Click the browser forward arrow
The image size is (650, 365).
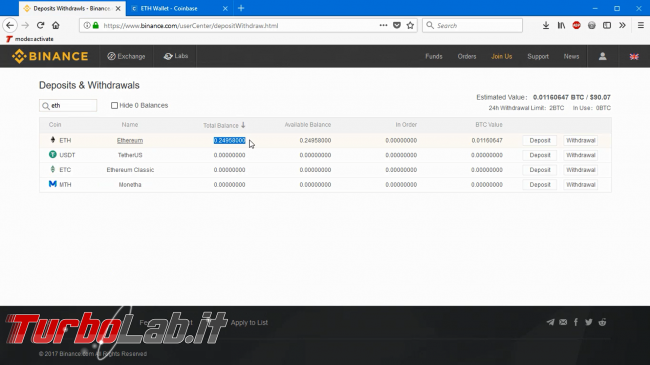25,25
